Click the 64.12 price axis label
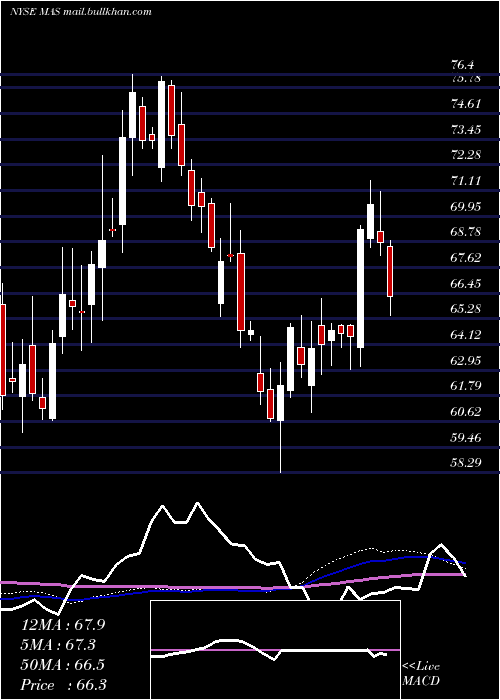The height and width of the screenshot is (700, 500). pos(466,335)
